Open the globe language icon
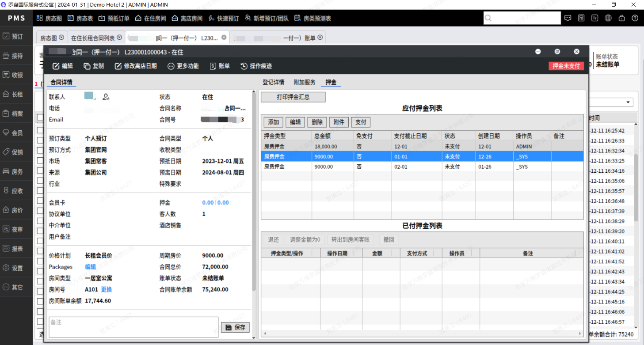 click(x=608, y=18)
